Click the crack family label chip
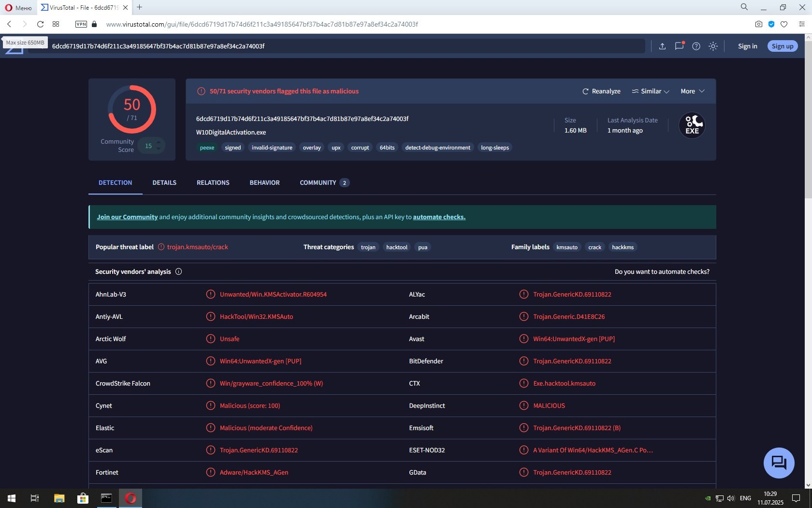Screen dimensions: 812x508 tap(595, 247)
